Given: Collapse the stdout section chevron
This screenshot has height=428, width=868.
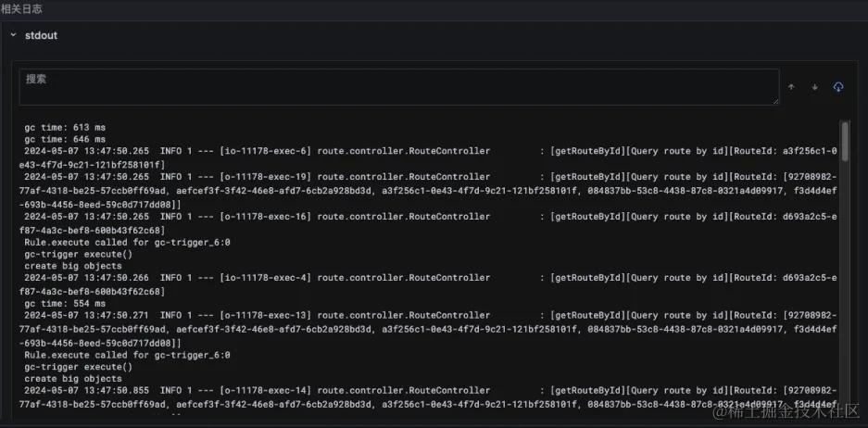Looking at the screenshot, I should 12,34.
